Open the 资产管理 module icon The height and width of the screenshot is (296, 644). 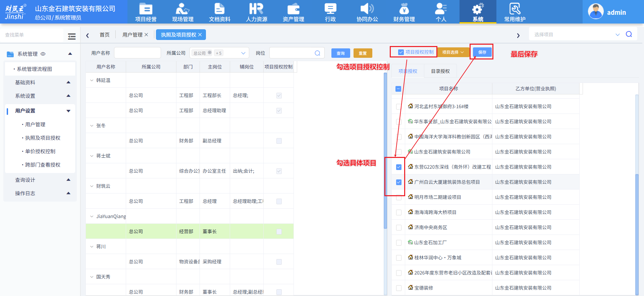[x=293, y=9]
